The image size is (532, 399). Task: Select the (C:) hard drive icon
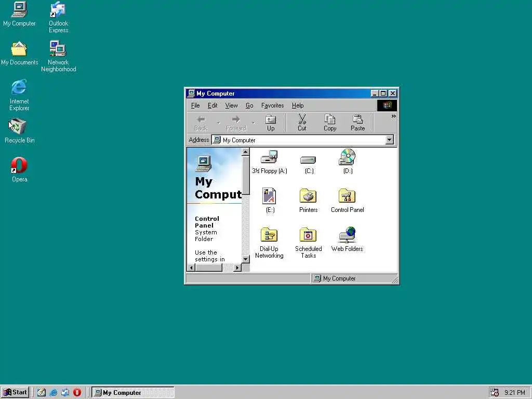pos(309,165)
